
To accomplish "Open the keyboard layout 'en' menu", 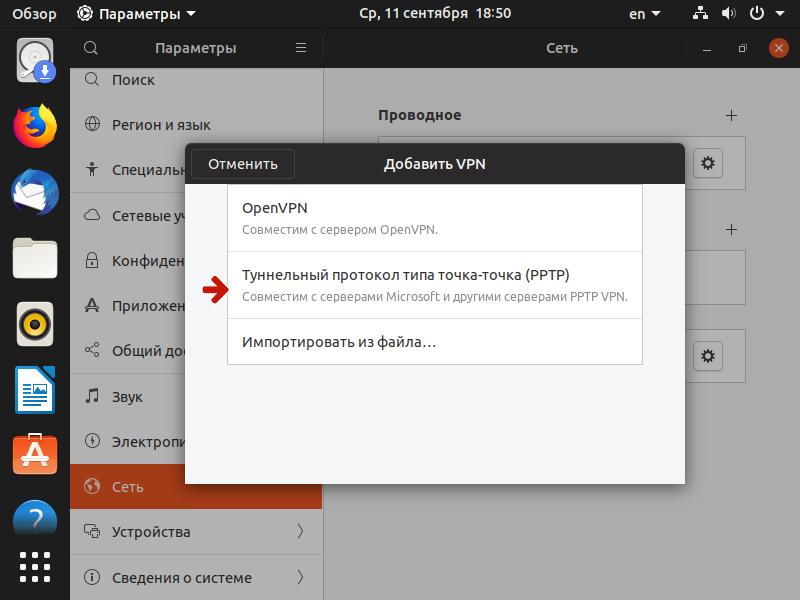I will (x=644, y=14).
